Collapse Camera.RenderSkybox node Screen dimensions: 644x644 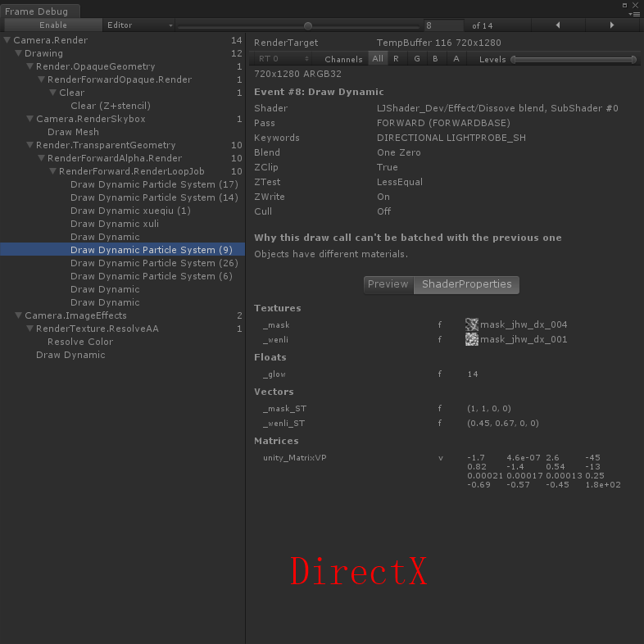(30, 119)
